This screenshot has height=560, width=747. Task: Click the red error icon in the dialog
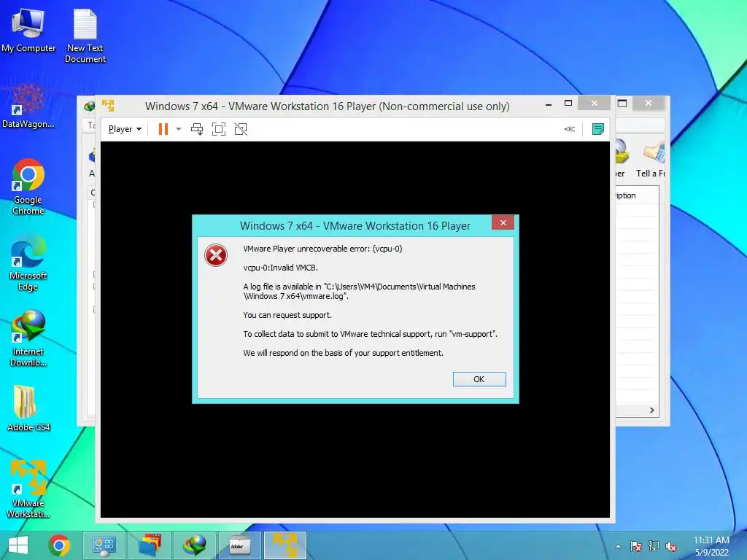(216, 255)
